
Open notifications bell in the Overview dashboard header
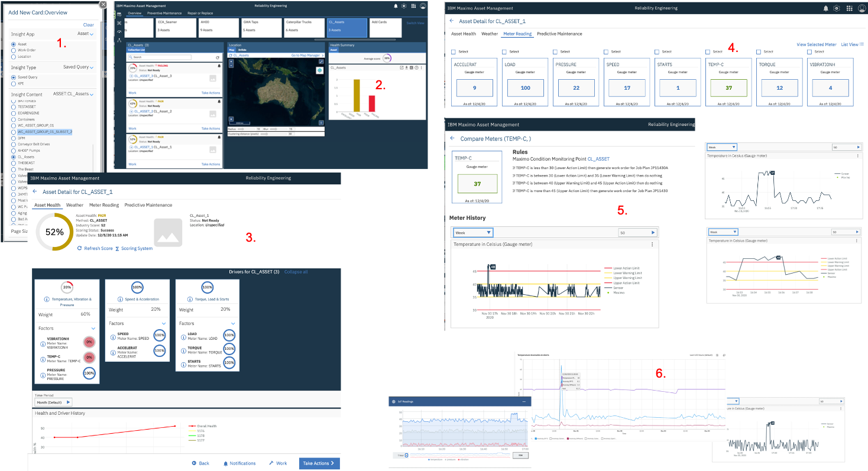pyautogui.click(x=396, y=5)
